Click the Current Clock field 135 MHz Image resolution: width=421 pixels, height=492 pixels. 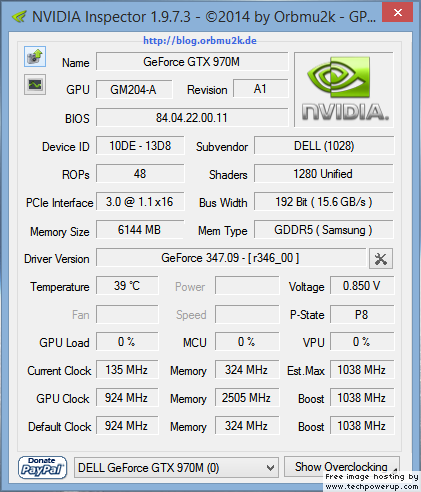tap(127, 370)
